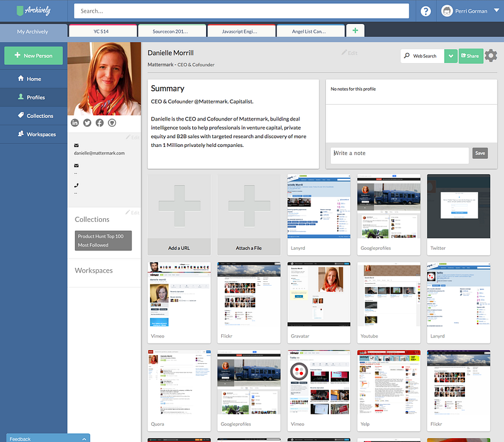
Task: Click the Attach a File tile
Action: [x=249, y=214]
